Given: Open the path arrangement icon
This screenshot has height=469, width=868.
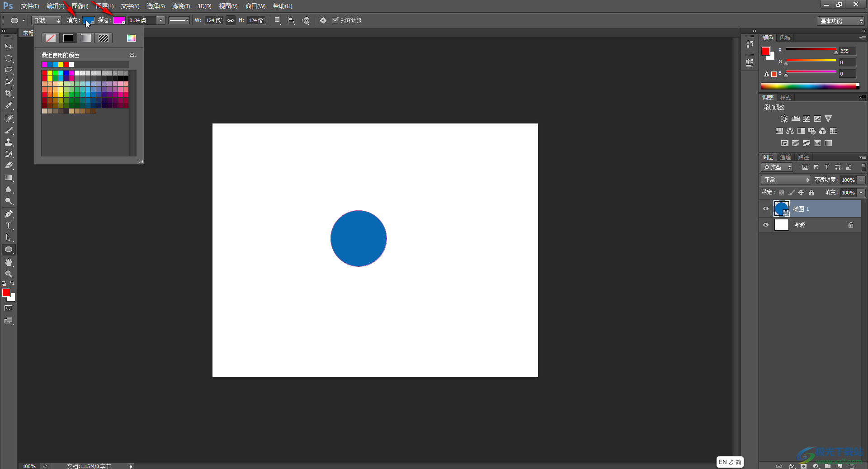Looking at the screenshot, I should (x=306, y=20).
